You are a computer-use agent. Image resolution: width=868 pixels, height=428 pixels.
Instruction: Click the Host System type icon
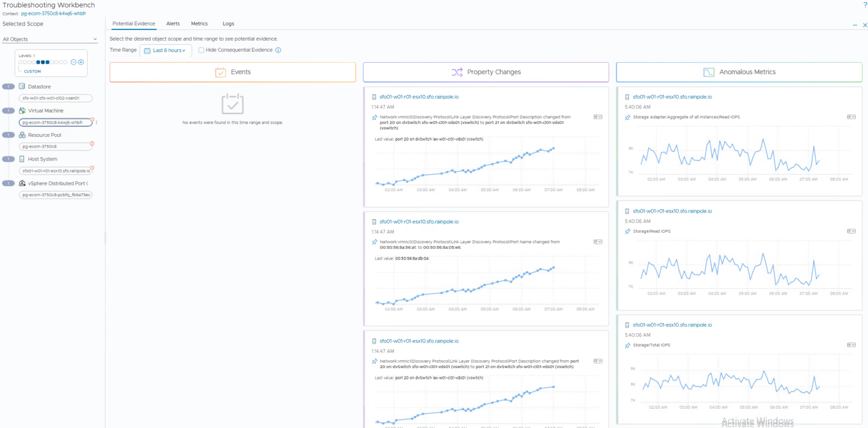pos(22,159)
